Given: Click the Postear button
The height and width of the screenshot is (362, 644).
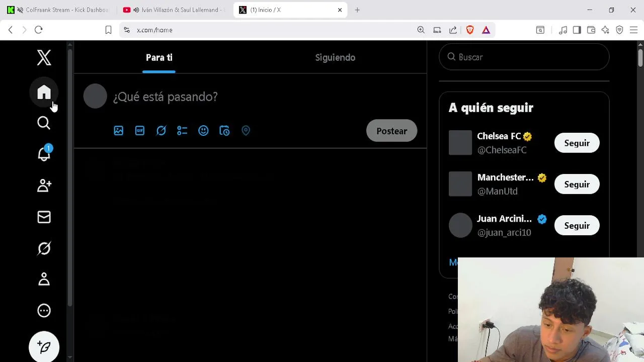Looking at the screenshot, I should (x=391, y=131).
